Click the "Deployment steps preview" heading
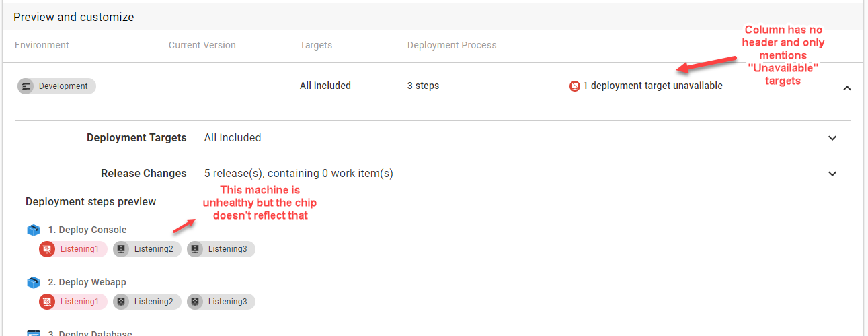 (91, 202)
